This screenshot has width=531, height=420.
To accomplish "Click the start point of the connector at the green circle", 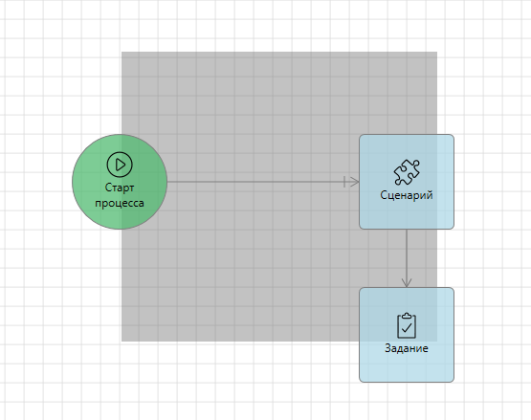I will click(168, 182).
